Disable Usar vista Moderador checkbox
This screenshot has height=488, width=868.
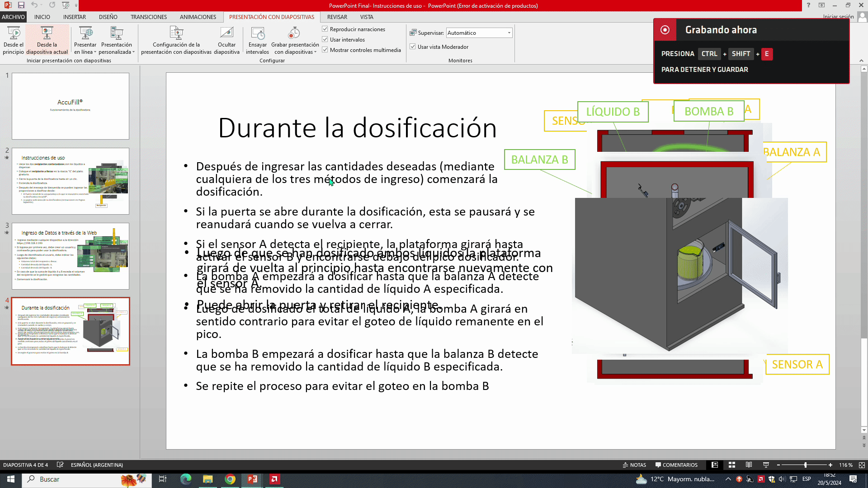pyautogui.click(x=413, y=47)
